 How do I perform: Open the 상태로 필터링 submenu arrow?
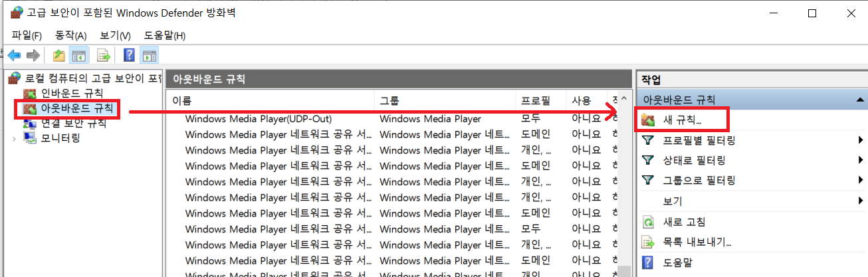point(861,160)
